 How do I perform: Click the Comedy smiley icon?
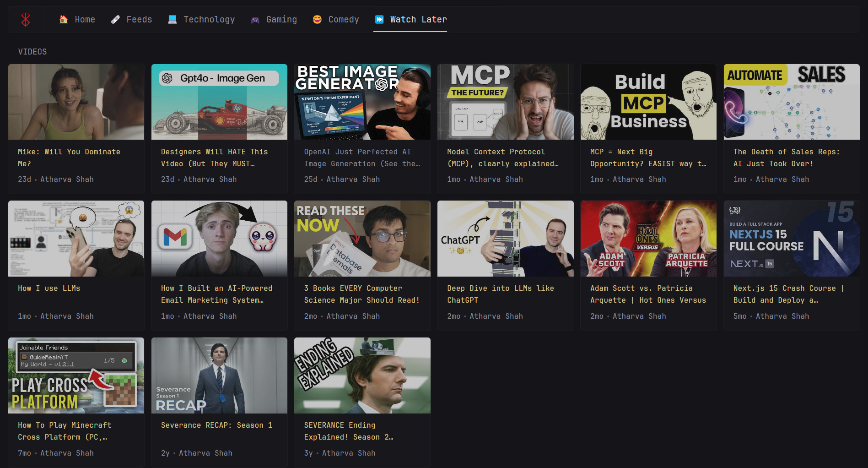click(x=317, y=19)
